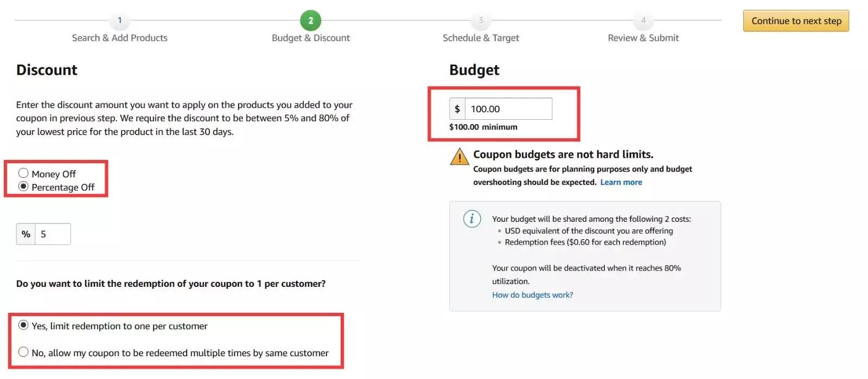This screenshot has width=868, height=379.
Task: Click the dollar sign beside budget field
Action: [x=457, y=109]
